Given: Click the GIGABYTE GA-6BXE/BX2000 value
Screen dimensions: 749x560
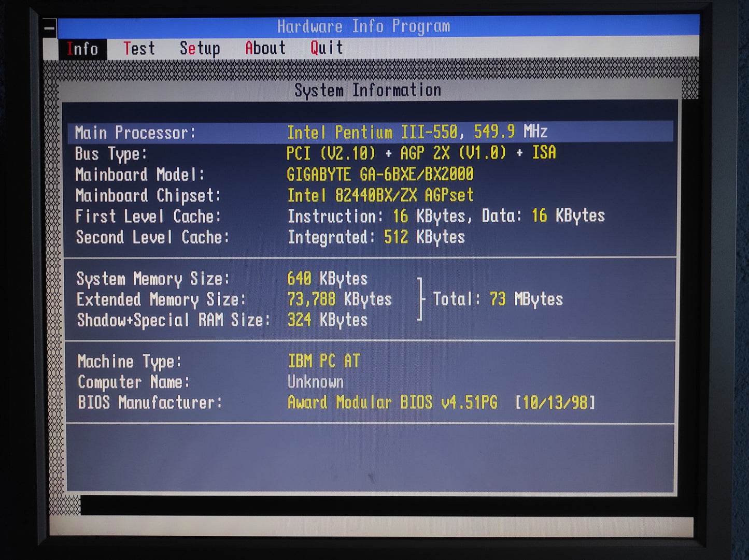Looking at the screenshot, I should 380,174.
